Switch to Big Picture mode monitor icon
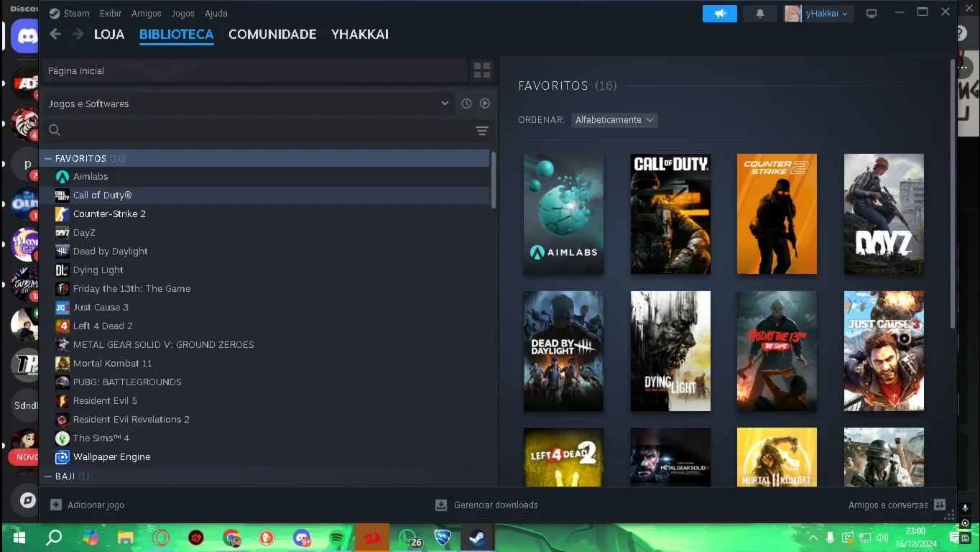This screenshot has height=552, width=980. pyautogui.click(x=872, y=14)
